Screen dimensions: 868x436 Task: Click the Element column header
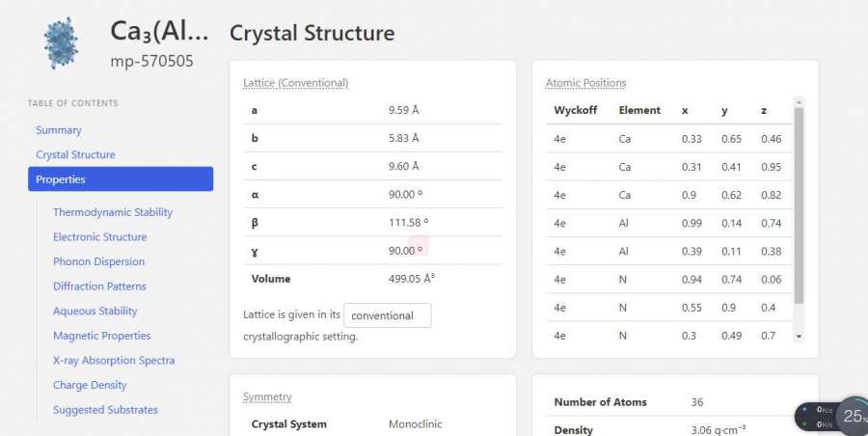[x=639, y=110]
